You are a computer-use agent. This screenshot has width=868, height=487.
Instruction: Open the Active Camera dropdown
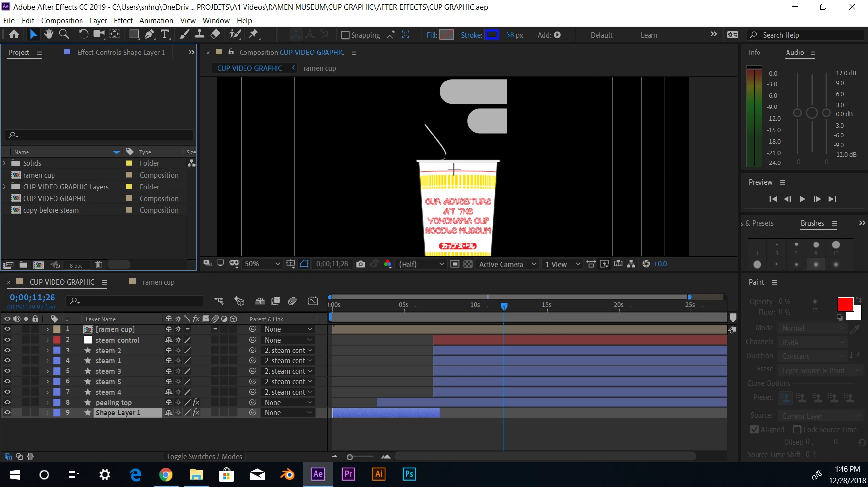click(x=508, y=264)
